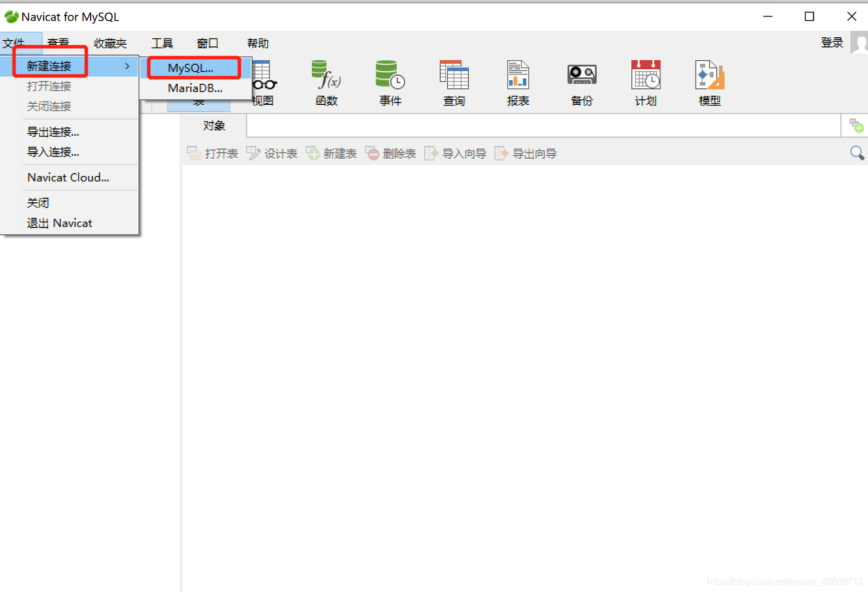Image resolution: width=868 pixels, height=592 pixels.
Task: Open the search magnifier icon
Action: (857, 153)
